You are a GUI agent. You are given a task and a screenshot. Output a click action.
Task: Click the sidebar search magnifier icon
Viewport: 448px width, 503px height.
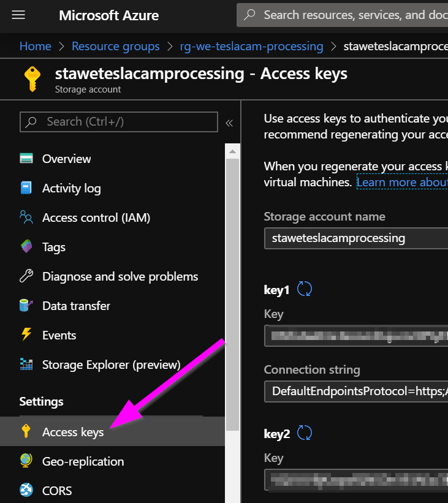pos(31,122)
